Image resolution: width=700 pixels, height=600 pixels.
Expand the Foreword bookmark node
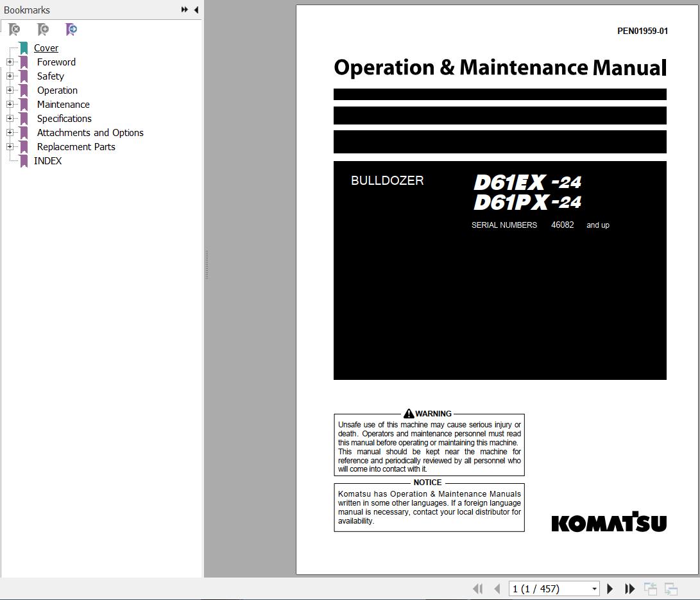[10, 62]
